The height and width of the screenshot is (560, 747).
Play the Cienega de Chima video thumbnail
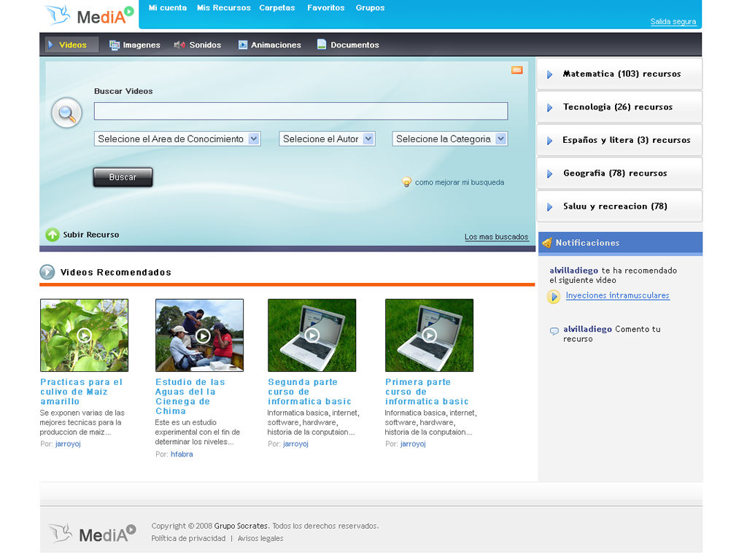pos(199,335)
